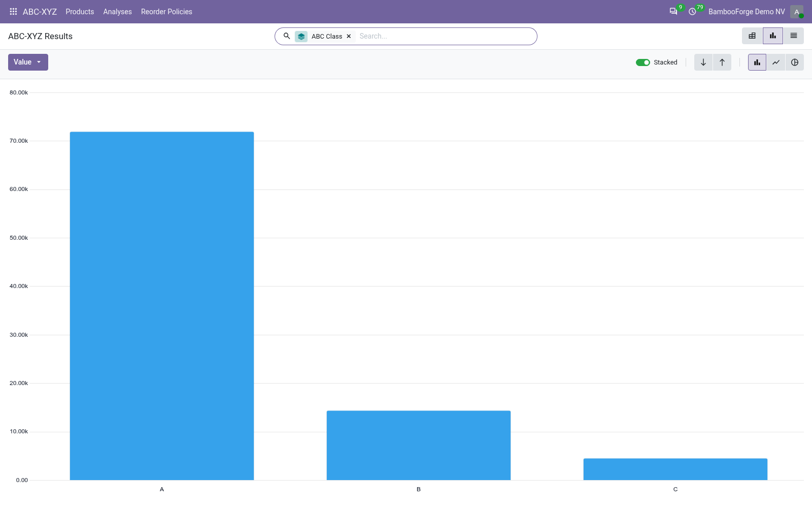Toggle the Stacked switch
This screenshot has height=508, width=812.
[x=643, y=62]
